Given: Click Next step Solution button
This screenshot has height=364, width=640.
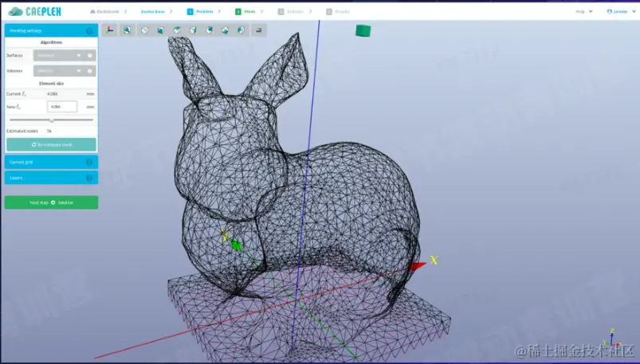Looking at the screenshot, I should (x=52, y=203).
